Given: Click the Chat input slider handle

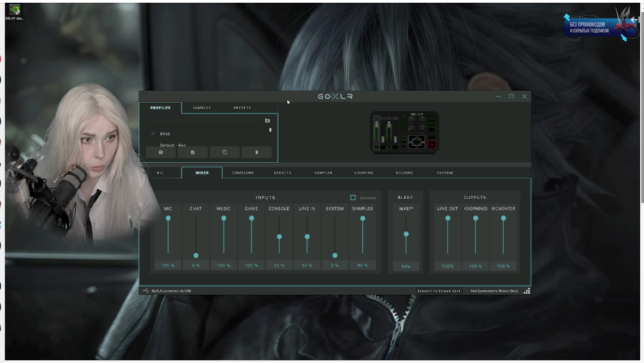Looking at the screenshot, I should click(196, 255).
